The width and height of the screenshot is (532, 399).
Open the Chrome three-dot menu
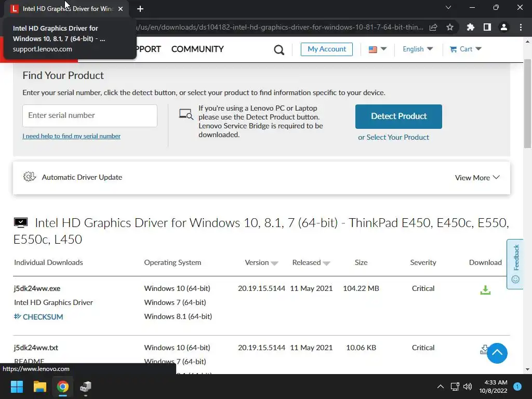pos(521,27)
